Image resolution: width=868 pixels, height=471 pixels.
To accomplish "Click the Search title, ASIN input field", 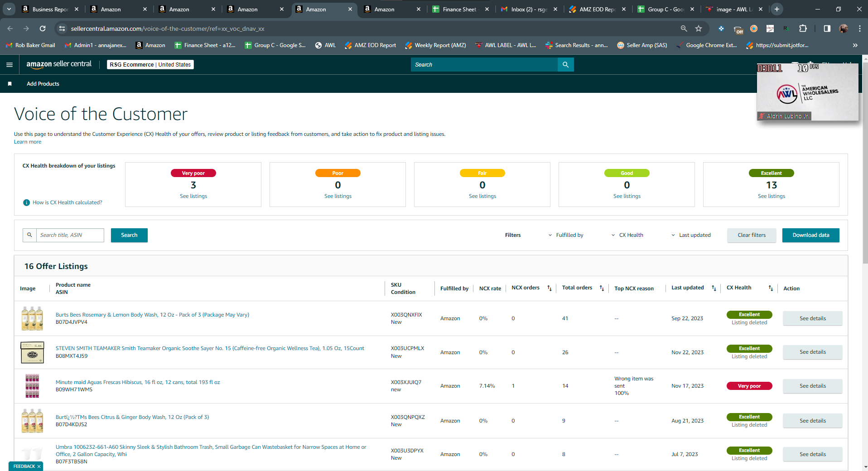I will (70, 235).
